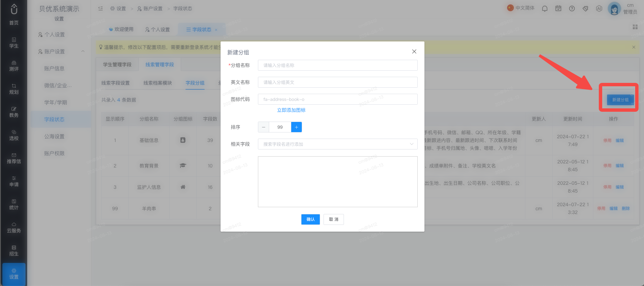Click the user avatar picture
The height and width of the screenshot is (286, 644).
click(x=614, y=9)
